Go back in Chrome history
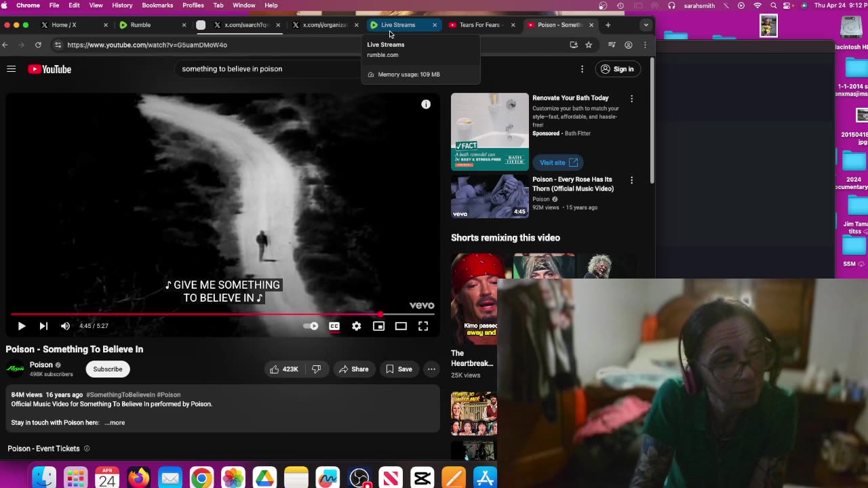 click(x=5, y=45)
